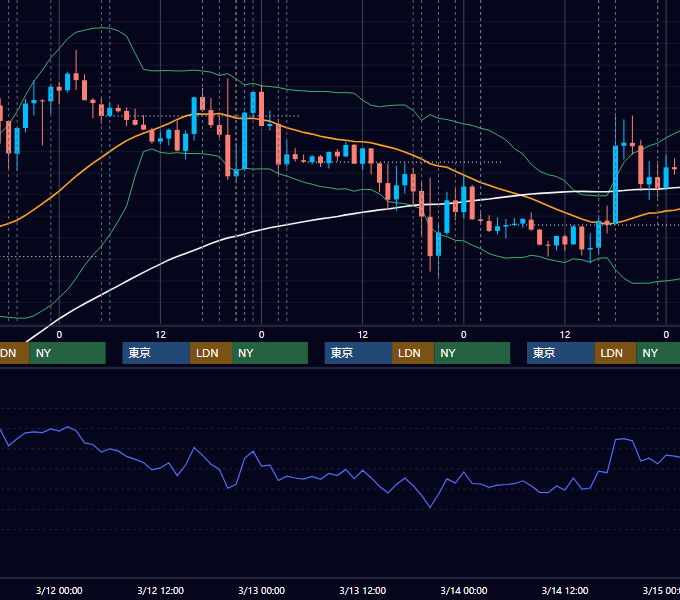Screen dimensions: 680x600
Task: Click the 3/12 12:00 date axis label
Action: coord(160,590)
